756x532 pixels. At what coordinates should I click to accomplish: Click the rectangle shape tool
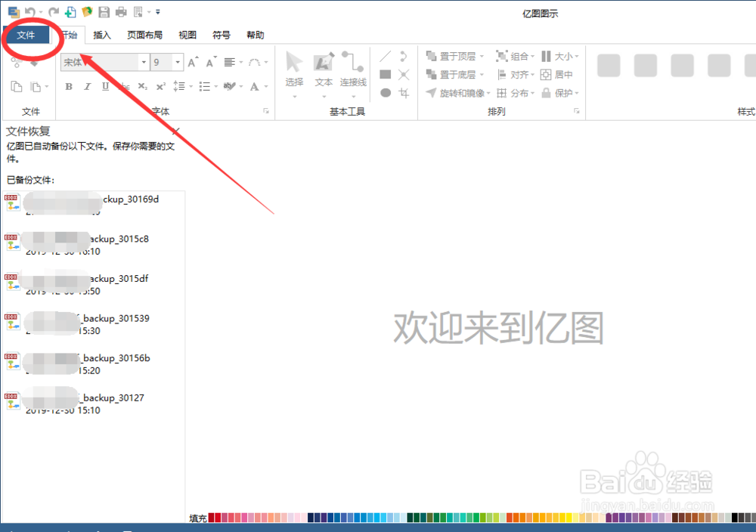point(387,74)
